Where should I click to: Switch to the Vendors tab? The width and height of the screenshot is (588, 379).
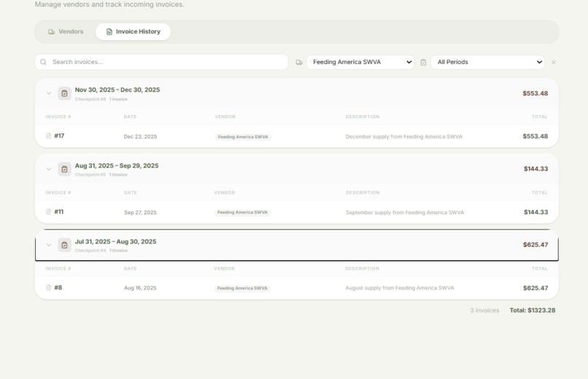(x=66, y=32)
